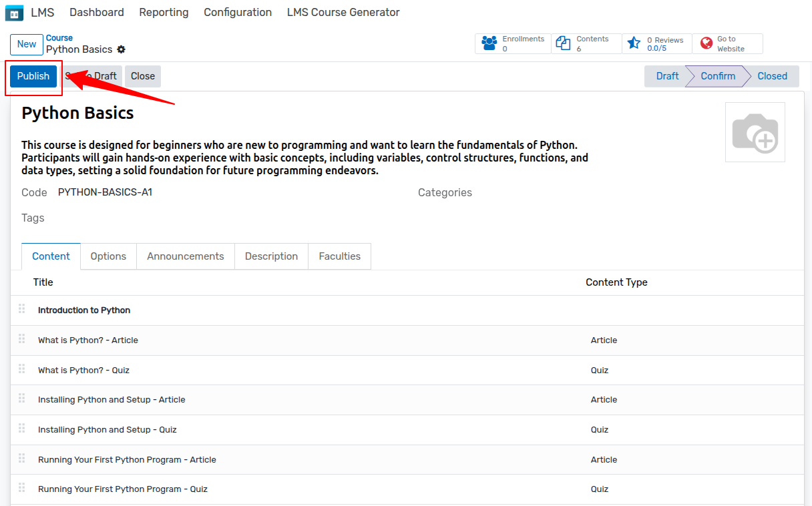Open 'Running Your First Python Program - Quiz' title
This screenshot has height=506, width=812.
123,489
